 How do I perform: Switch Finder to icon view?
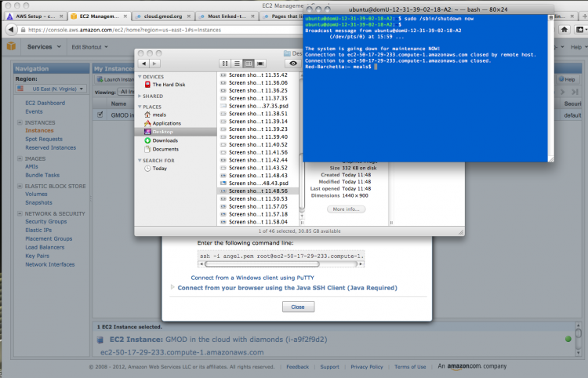pyautogui.click(x=225, y=64)
